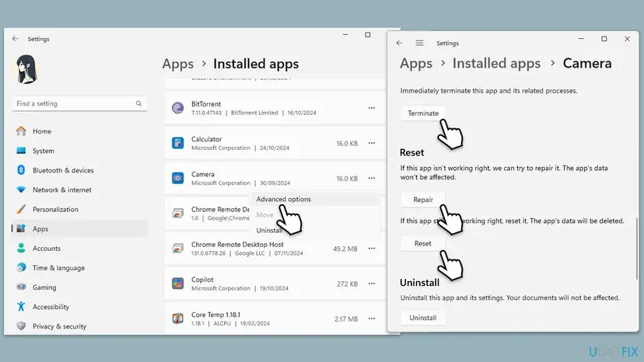The width and height of the screenshot is (644, 362).
Task: Click the Terminate button
Action: pyautogui.click(x=423, y=113)
